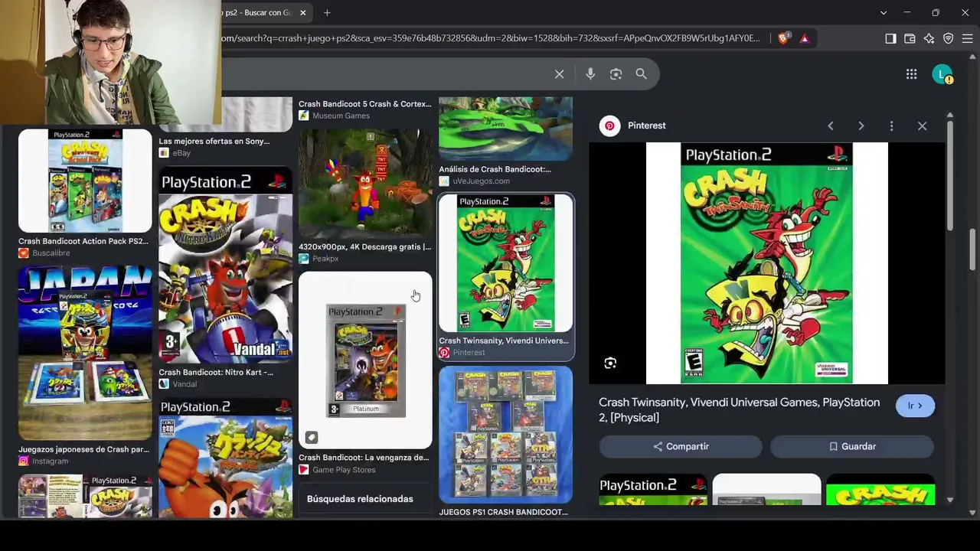Click 'JUEGOS PS1 CRASH BANDICOOT...' result title
The height and width of the screenshot is (551, 980).
point(503,512)
